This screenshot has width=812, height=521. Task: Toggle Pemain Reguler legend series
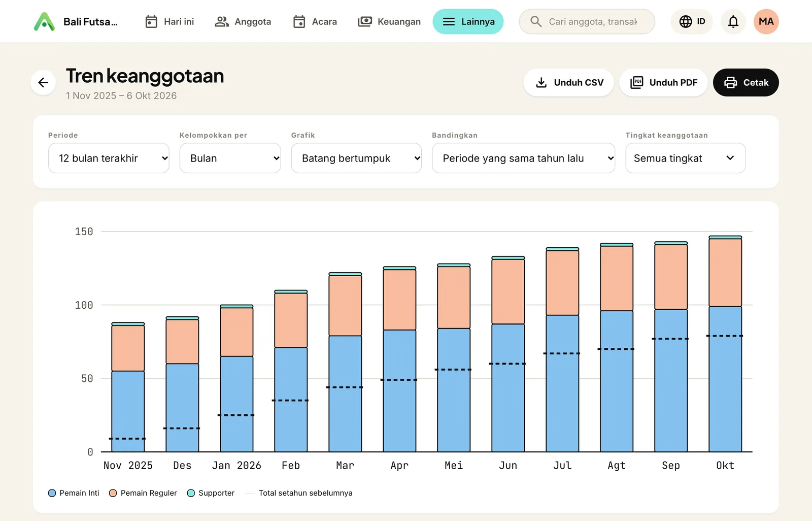click(x=143, y=493)
